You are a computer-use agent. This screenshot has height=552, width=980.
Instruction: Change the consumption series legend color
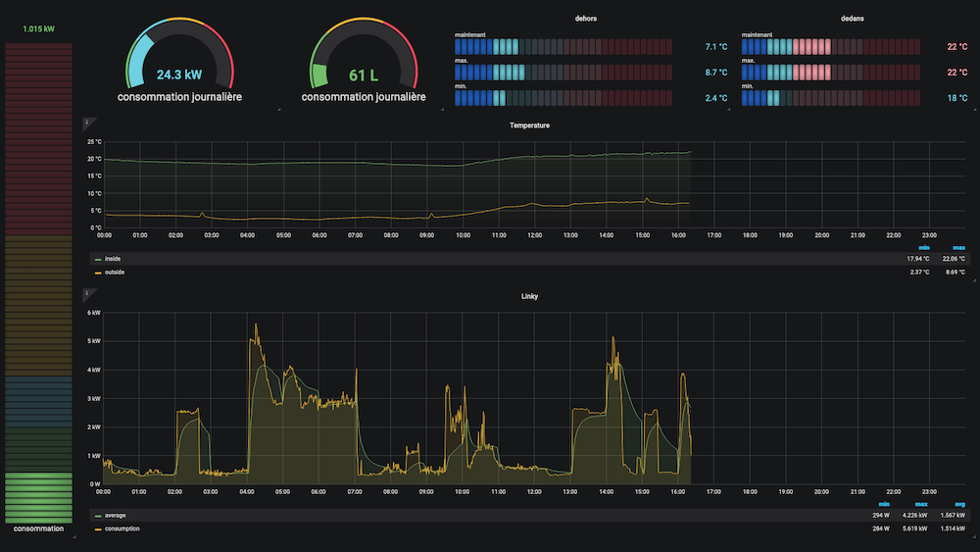pyautogui.click(x=98, y=529)
